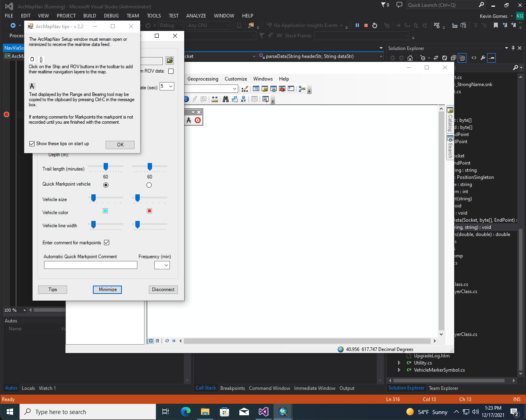Image resolution: width=526 pixels, height=420 pixels.
Task: Switch to the Team Explorer tab
Action: click(x=443, y=388)
